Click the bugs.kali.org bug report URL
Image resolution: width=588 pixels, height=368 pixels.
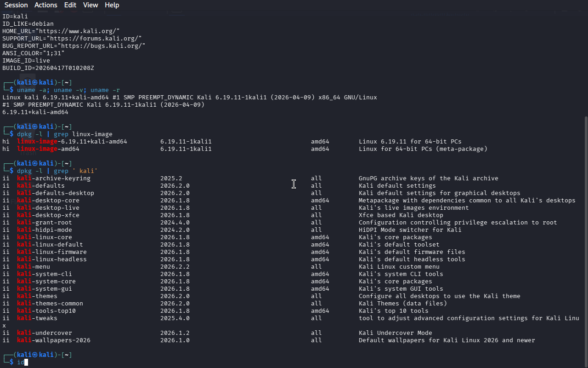[103, 46]
